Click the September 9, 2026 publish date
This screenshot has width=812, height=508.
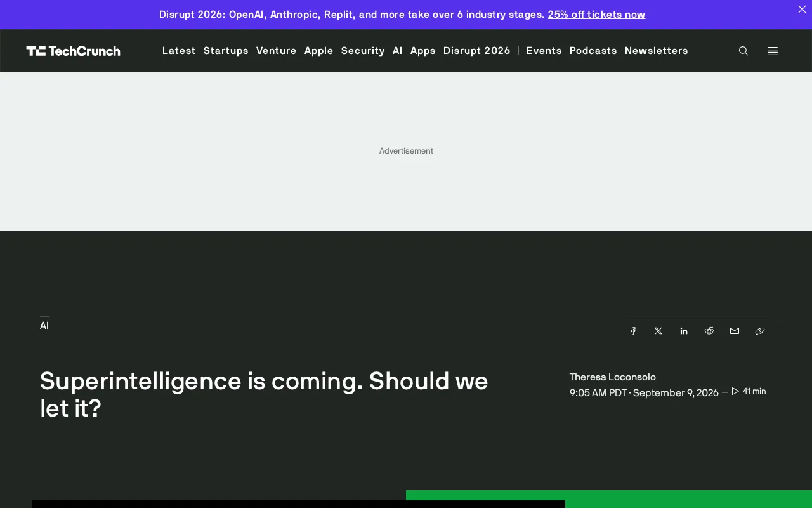[676, 393]
